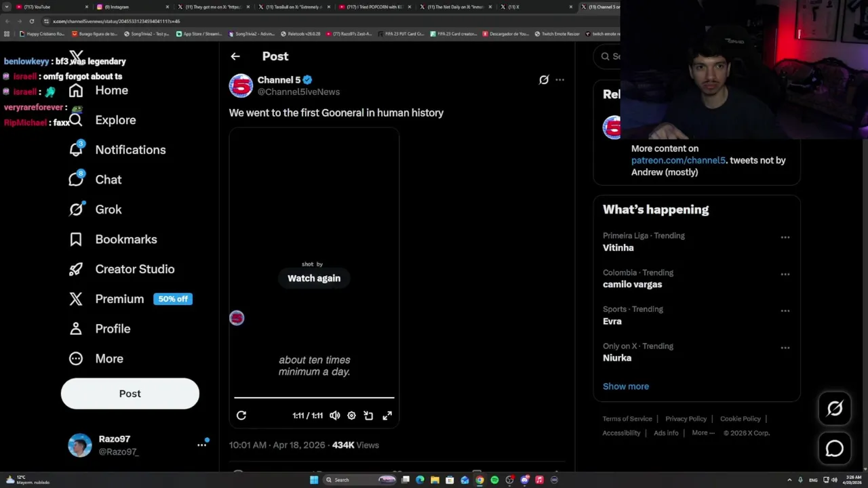Open Razo97 account switcher menu
This screenshot has height=488, width=868.
[x=201, y=445]
